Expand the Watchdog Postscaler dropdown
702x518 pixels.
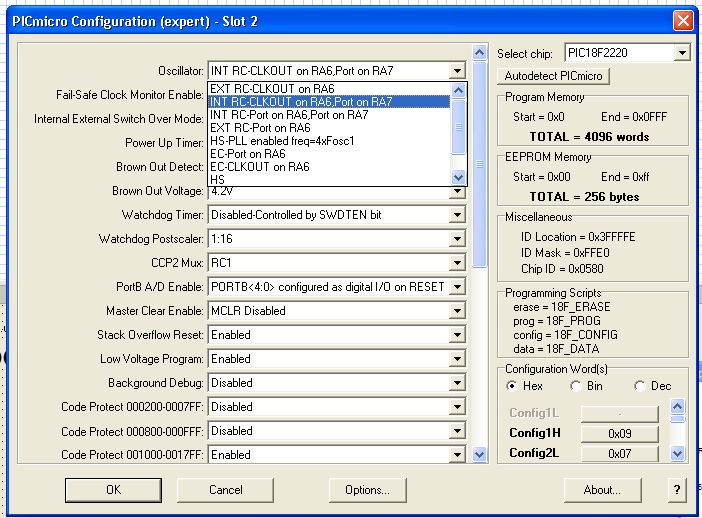click(x=457, y=239)
